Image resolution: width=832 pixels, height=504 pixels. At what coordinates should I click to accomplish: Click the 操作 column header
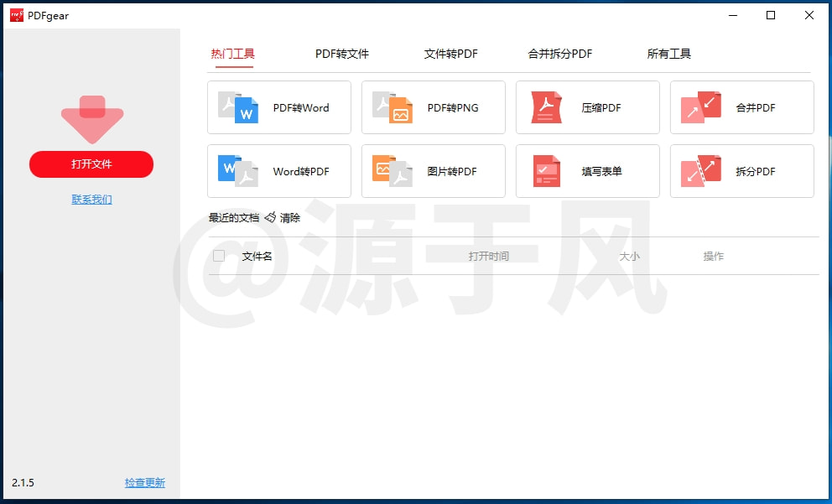(x=713, y=257)
